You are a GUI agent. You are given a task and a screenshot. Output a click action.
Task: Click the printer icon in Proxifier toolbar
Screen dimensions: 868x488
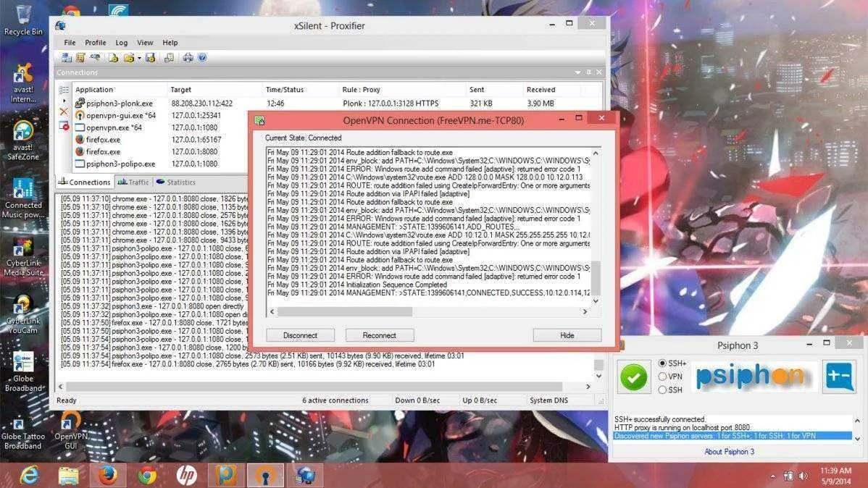pyautogui.click(x=188, y=57)
